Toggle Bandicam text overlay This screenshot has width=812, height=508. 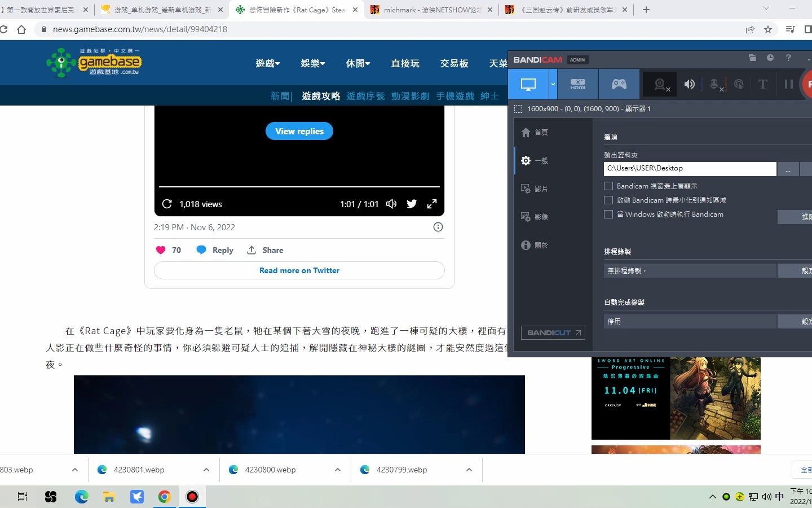(x=763, y=84)
